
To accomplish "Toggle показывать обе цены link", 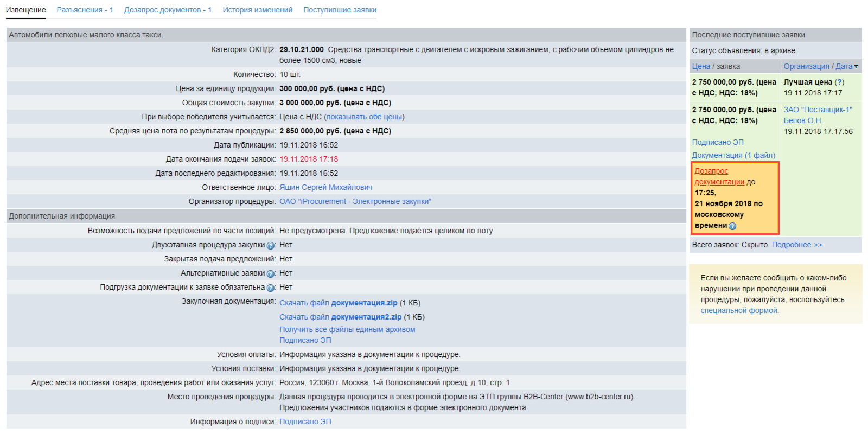I will pyautogui.click(x=364, y=117).
